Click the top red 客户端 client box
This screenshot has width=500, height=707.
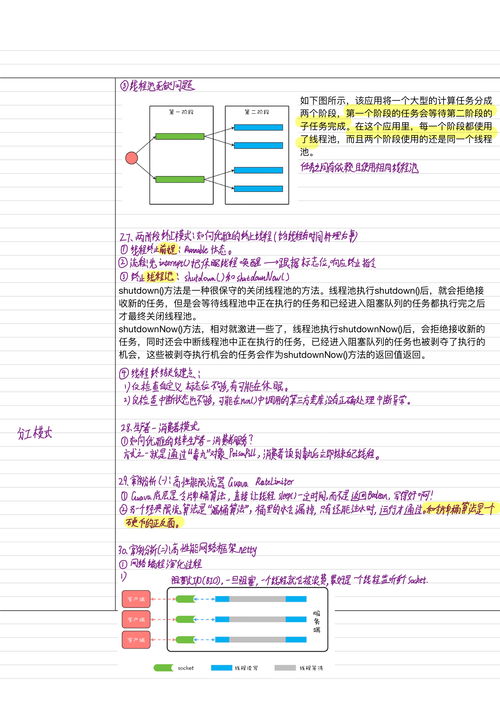(x=136, y=600)
